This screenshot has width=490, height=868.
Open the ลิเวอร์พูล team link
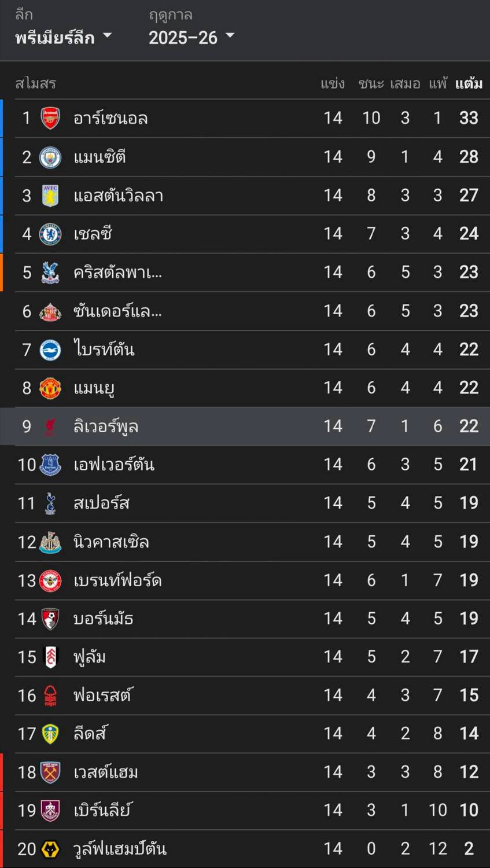point(106,426)
